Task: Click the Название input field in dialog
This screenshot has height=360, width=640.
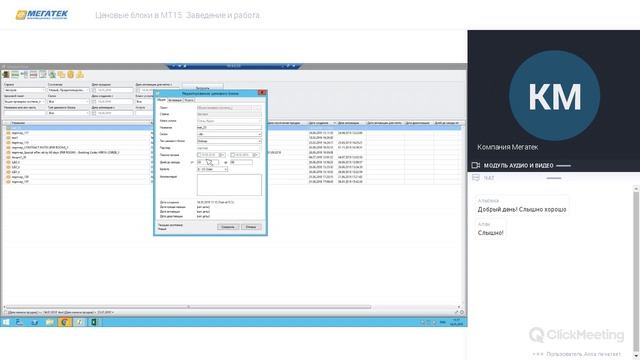Action: (229, 128)
